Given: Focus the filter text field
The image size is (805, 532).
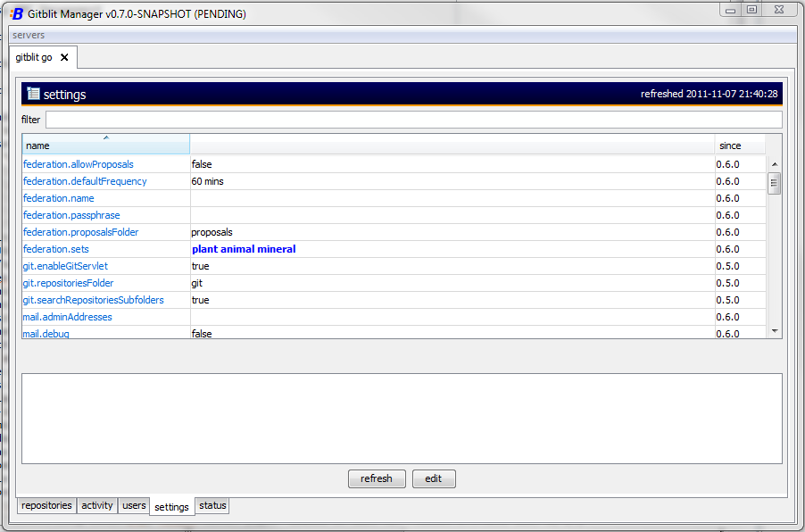Looking at the screenshot, I should (x=414, y=120).
